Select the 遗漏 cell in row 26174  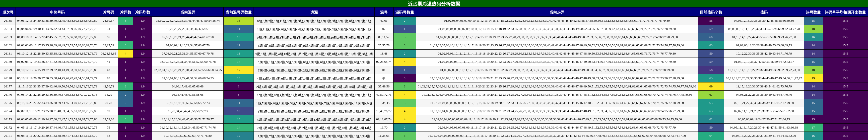point(314,111)
